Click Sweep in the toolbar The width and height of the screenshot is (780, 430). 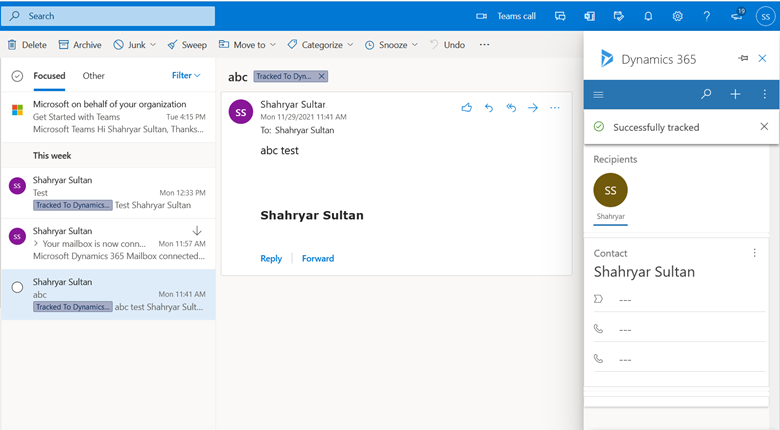(187, 45)
